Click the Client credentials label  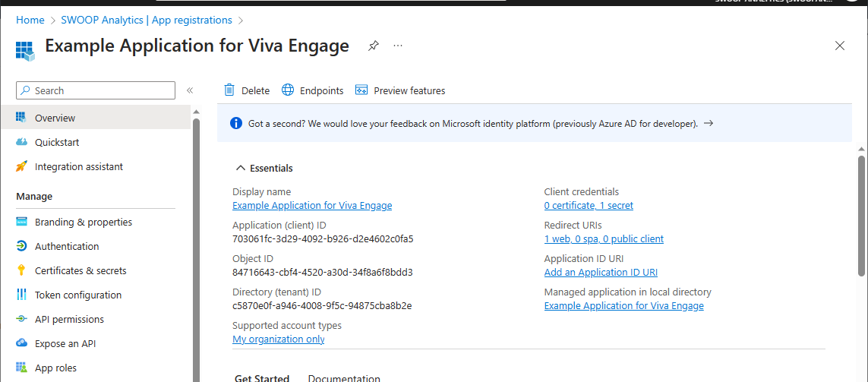[581, 192]
